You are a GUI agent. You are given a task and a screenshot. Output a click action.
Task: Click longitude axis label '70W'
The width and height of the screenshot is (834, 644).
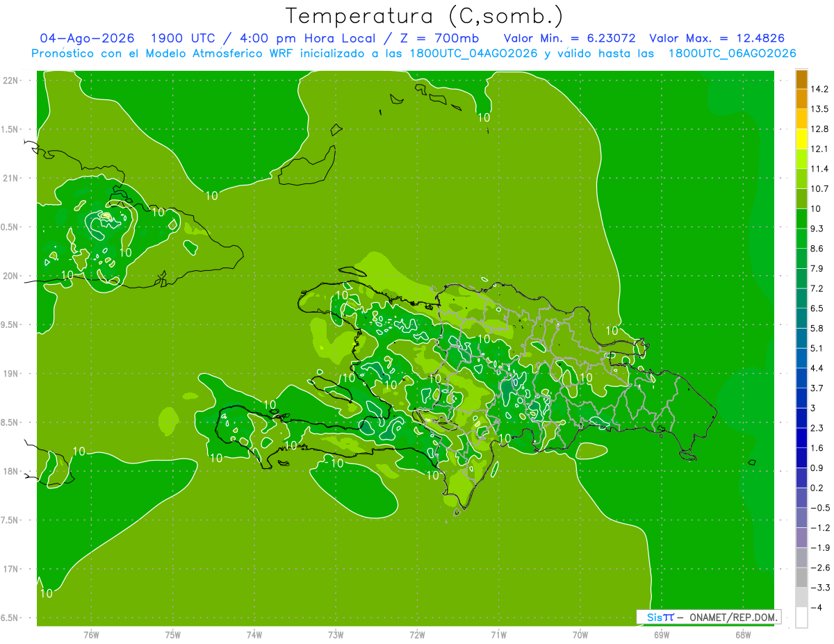click(580, 634)
